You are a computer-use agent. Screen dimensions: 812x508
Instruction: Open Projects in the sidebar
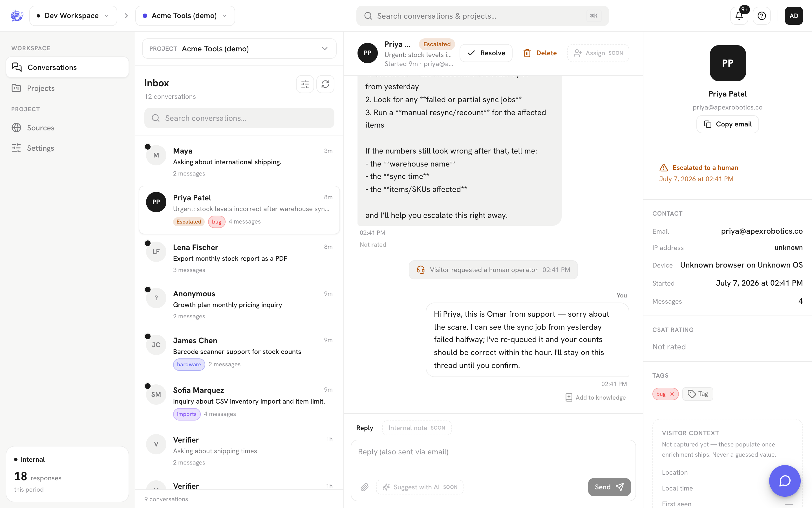pyautogui.click(x=67, y=88)
